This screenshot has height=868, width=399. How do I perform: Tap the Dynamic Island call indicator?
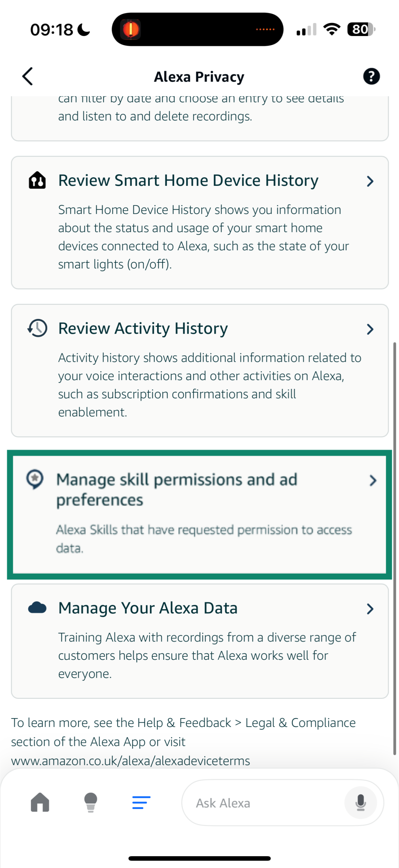pos(198,29)
